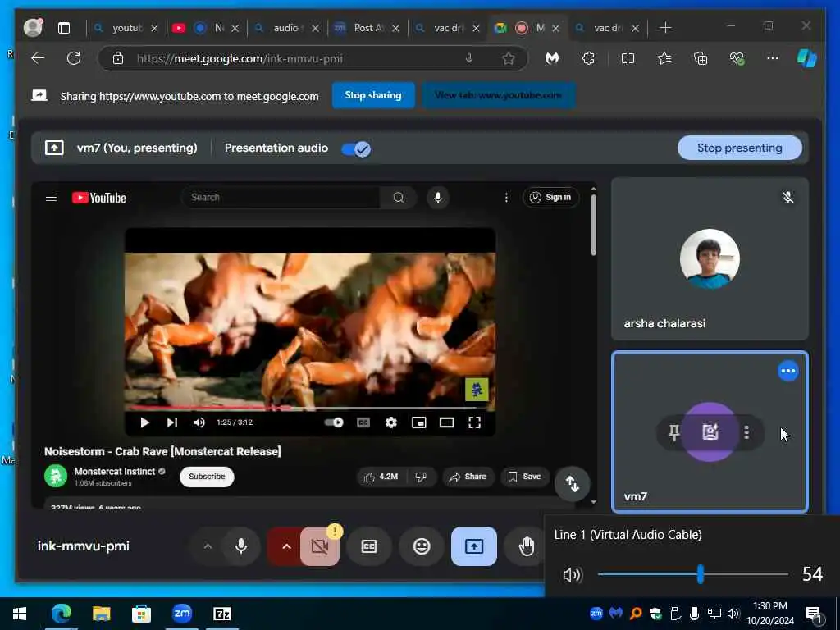Open the Windows Start menu
This screenshot has height=630, width=840.
coord(20,614)
